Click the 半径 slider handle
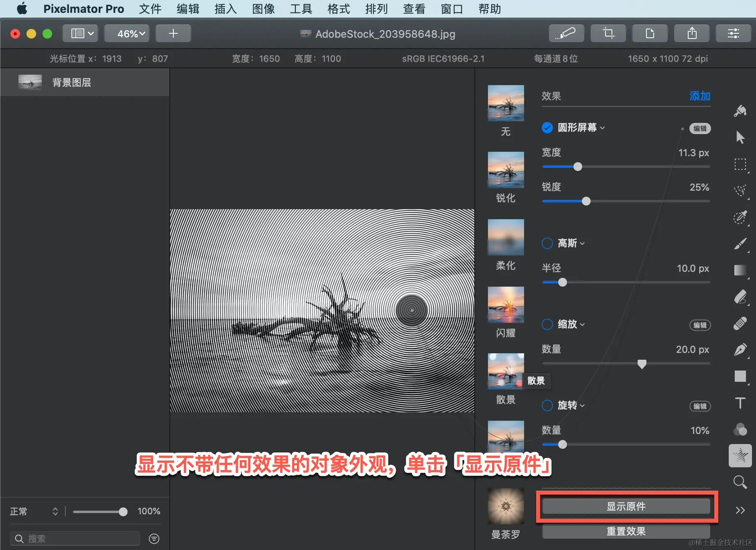Screen dimensions: 756x550 coord(563,282)
